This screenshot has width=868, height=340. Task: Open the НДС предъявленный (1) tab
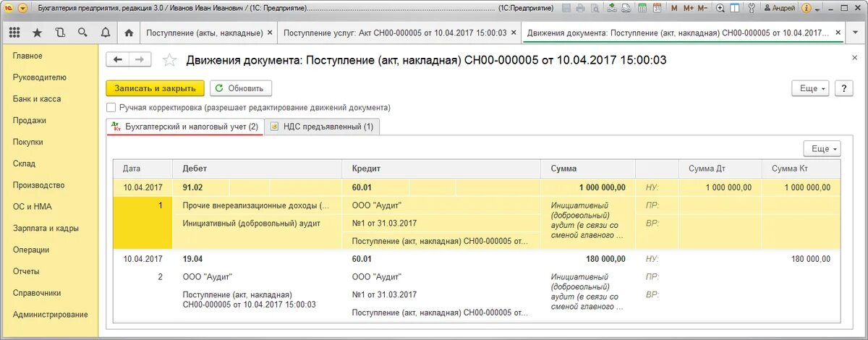pyautogui.click(x=322, y=127)
